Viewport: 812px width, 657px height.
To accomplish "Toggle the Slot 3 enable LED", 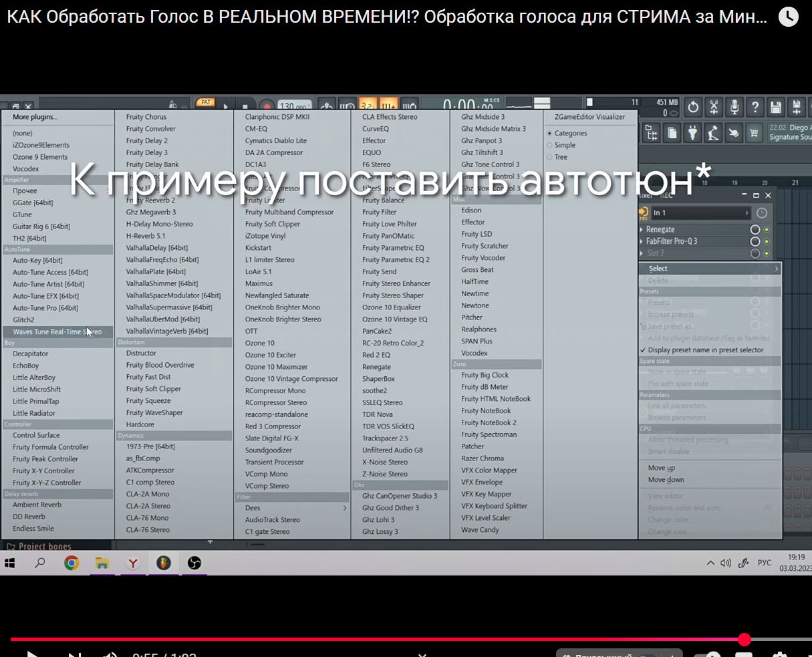I will click(x=767, y=253).
